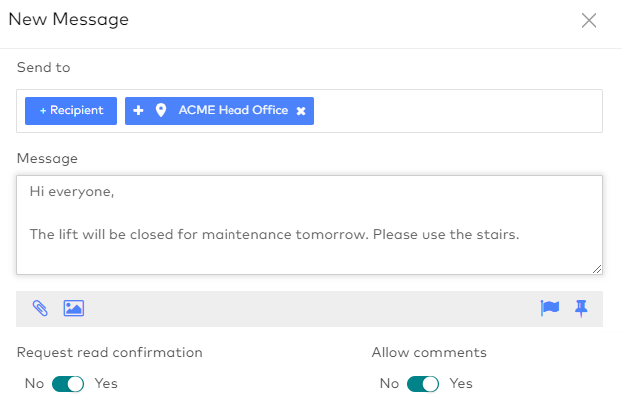Close the New Message dialog
Image resolution: width=622 pixels, height=418 pixels.
[x=589, y=20]
